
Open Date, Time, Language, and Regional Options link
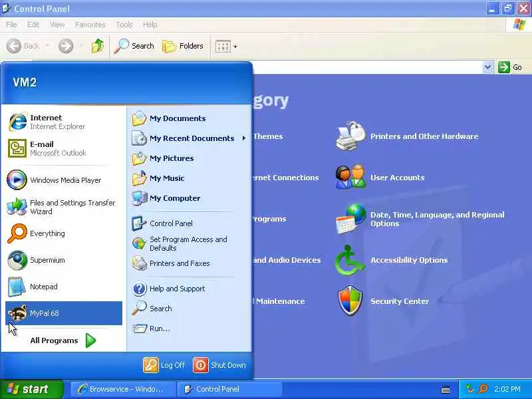438,219
